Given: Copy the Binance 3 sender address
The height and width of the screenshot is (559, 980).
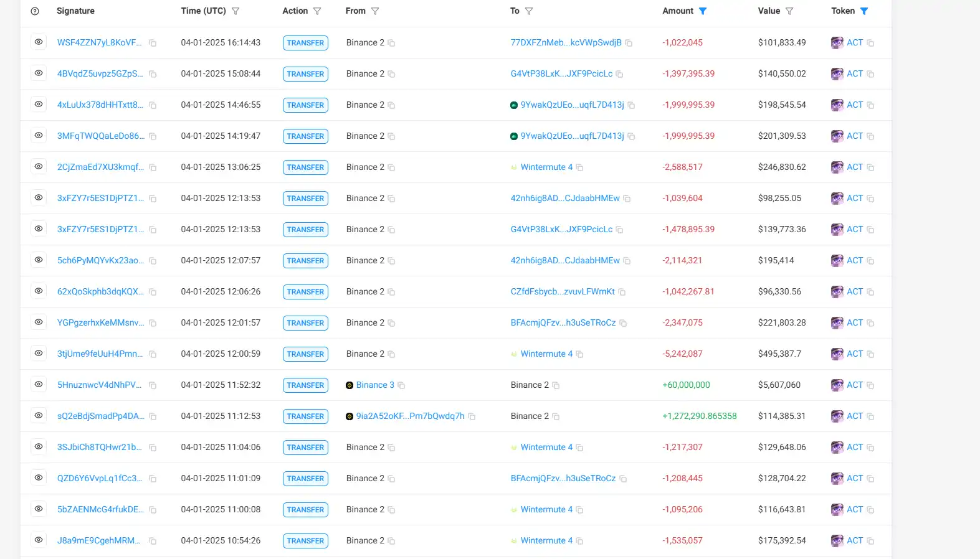Looking at the screenshot, I should tap(401, 385).
